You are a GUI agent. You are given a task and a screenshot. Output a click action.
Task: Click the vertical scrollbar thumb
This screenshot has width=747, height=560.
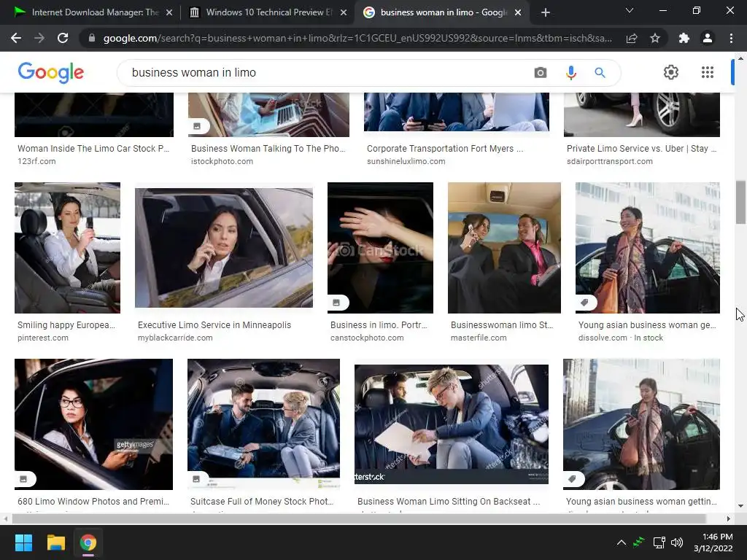(x=740, y=202)
